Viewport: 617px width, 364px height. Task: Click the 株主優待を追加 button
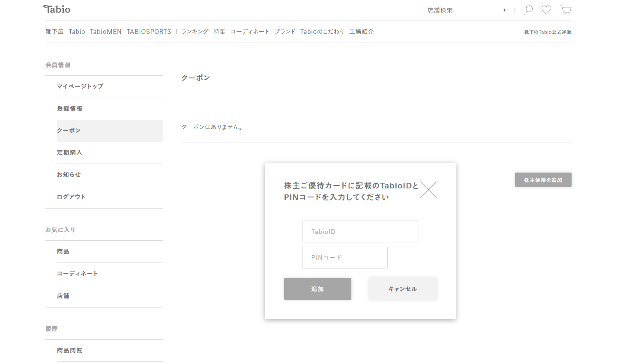(543, 180)
